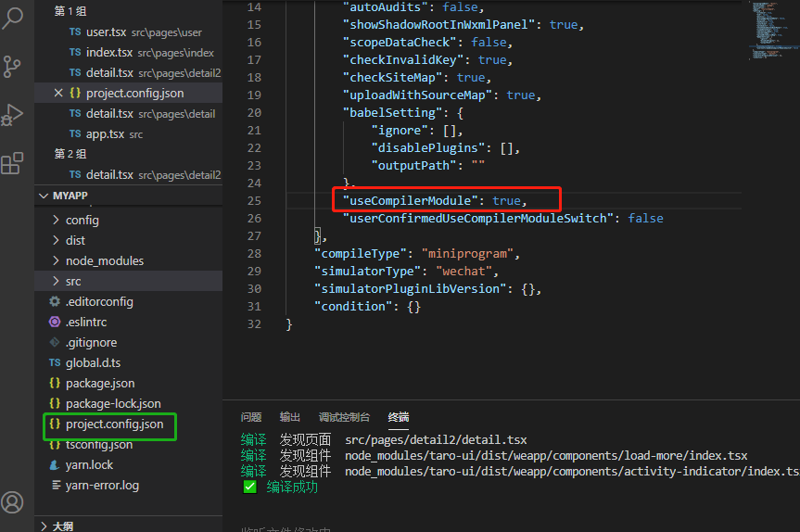Open the Accounts menu icon
800x532 pixels.
[x=12, y=502]
